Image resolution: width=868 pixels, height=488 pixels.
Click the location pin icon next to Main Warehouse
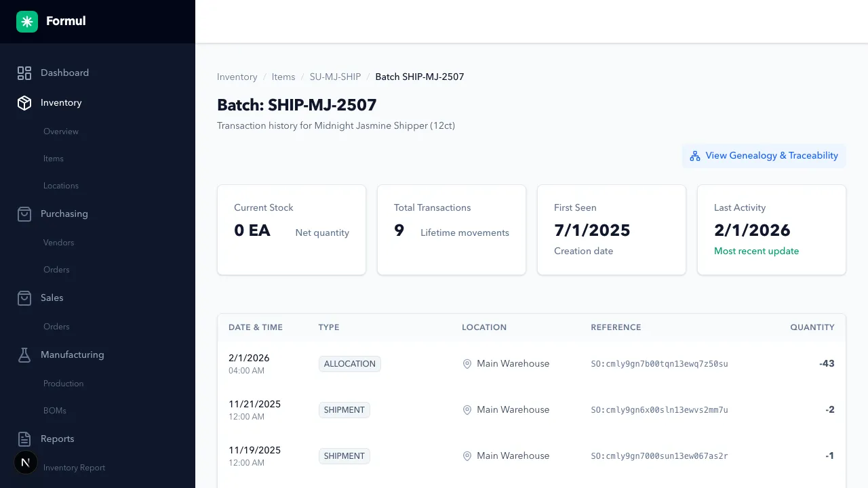tap(467, 364)
